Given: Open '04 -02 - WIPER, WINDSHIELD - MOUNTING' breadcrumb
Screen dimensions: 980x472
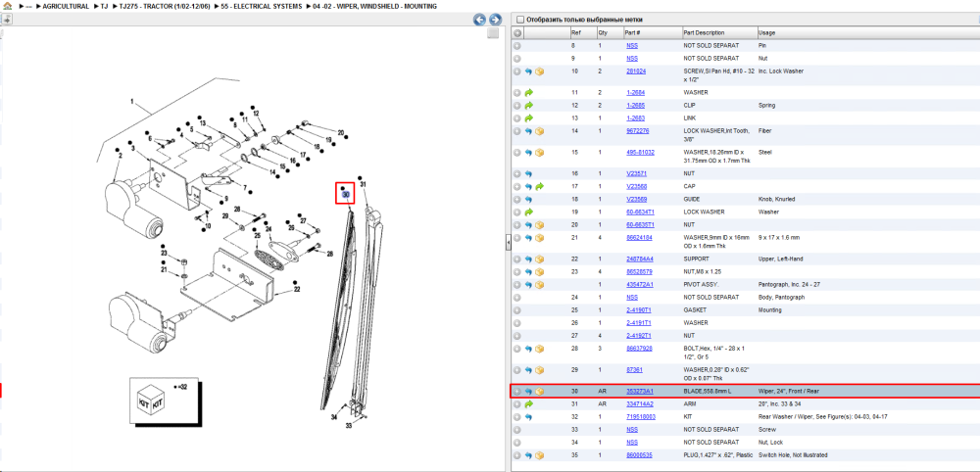Looking at the screenshot, I should coord(374,6).
